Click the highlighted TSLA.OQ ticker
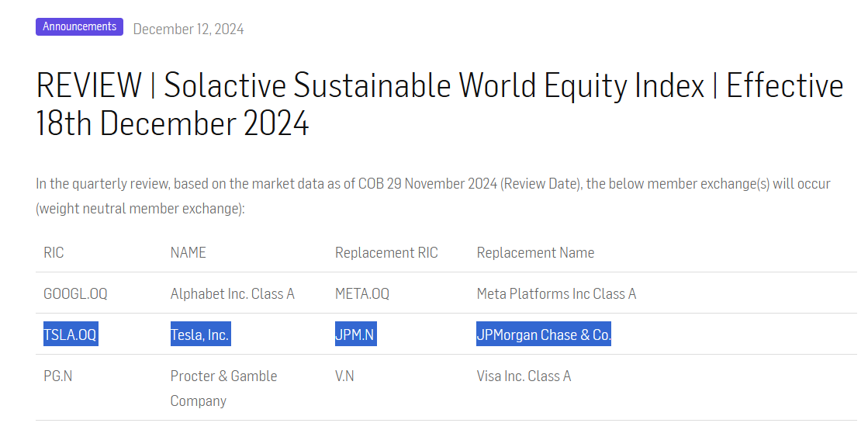 (71, 335)
